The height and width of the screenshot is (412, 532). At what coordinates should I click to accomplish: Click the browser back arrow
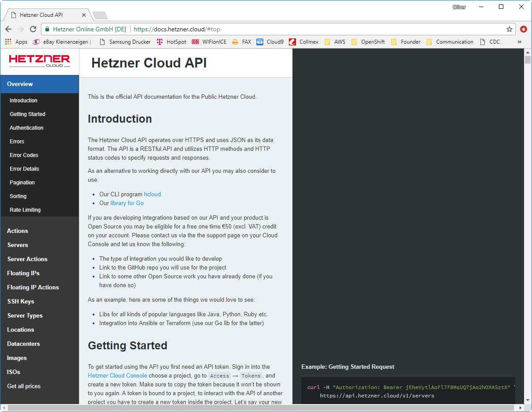(x=8, y=29)
